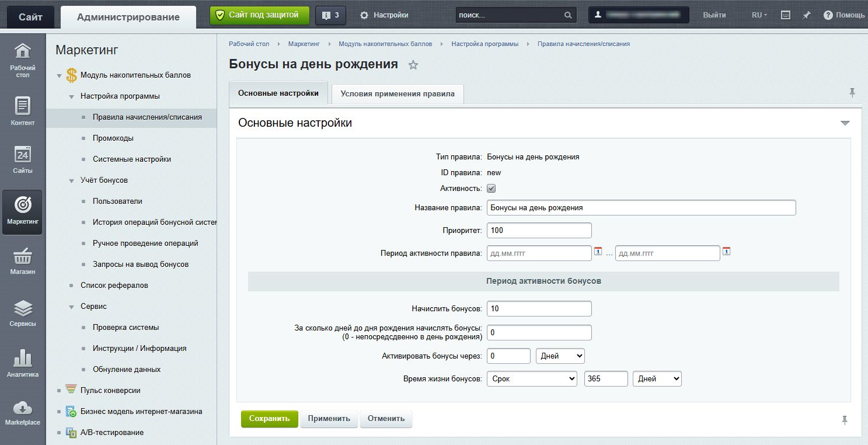Click the Название правила input field
This screenshot has height=445, width=868.
(642, 207)
